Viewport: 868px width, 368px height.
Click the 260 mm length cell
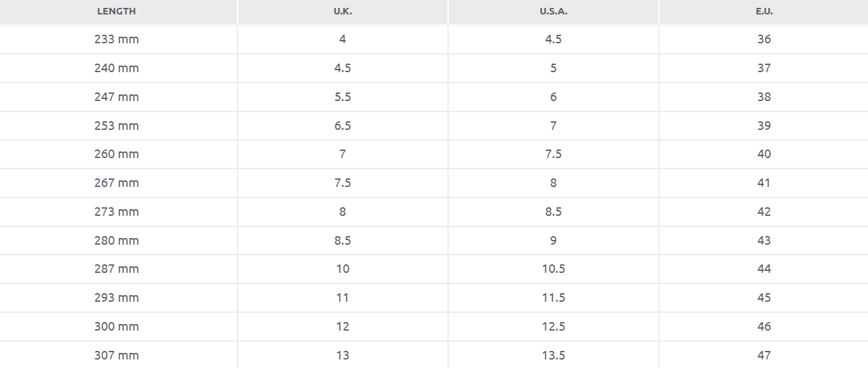coord(117,154)
